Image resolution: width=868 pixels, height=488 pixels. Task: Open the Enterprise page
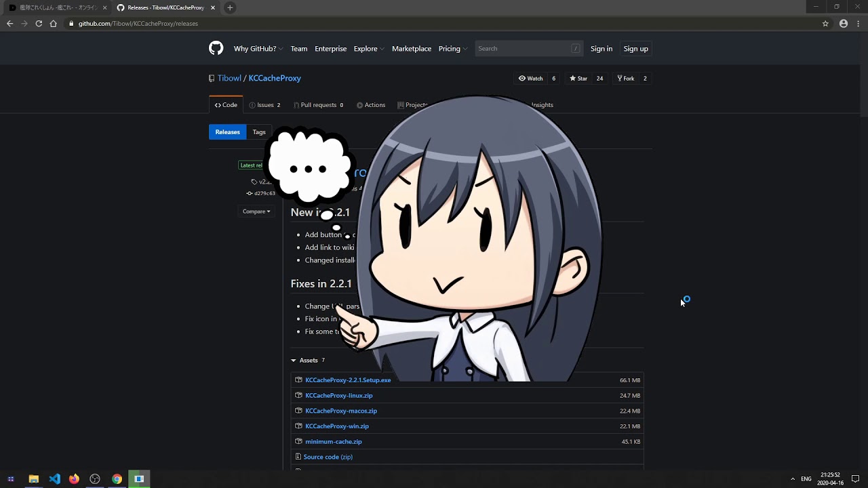(331, 49)
